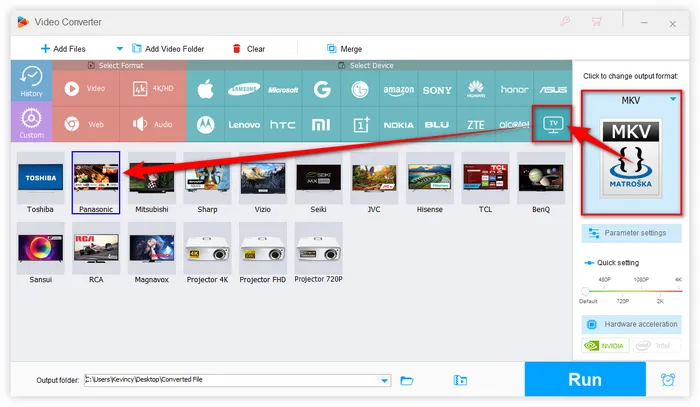Select the Lenovo device brand
This screenshot has height=407, width=700.
[244, 125]
